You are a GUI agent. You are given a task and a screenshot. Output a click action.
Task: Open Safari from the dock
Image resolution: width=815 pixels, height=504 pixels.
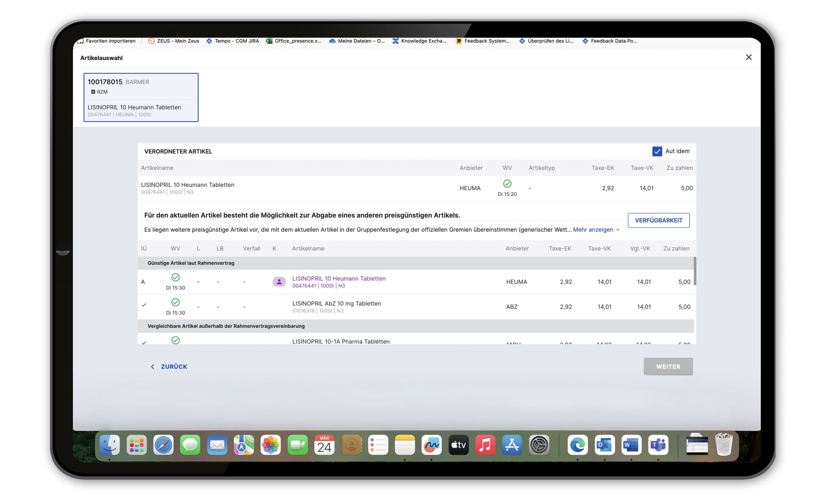point(163,445)
